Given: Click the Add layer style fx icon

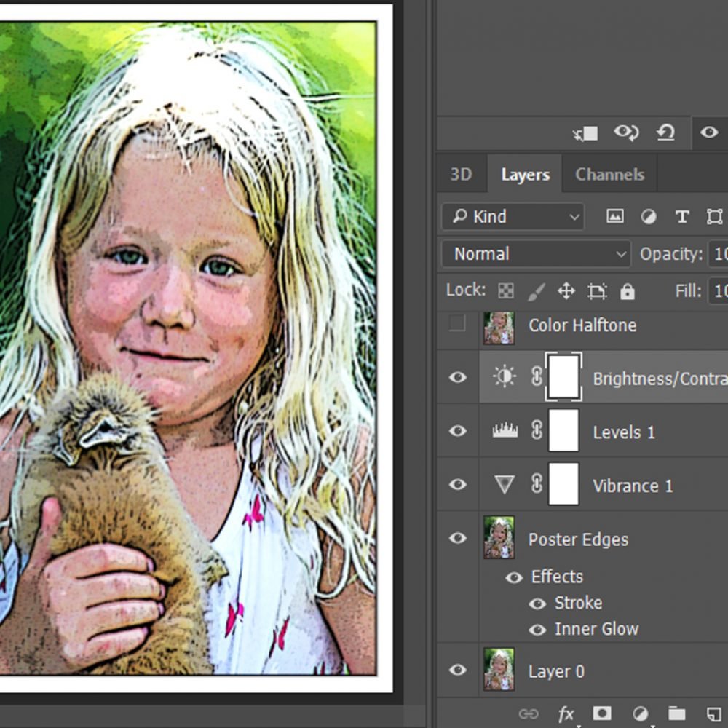Looking at the screenshot, I should point(566,714).
